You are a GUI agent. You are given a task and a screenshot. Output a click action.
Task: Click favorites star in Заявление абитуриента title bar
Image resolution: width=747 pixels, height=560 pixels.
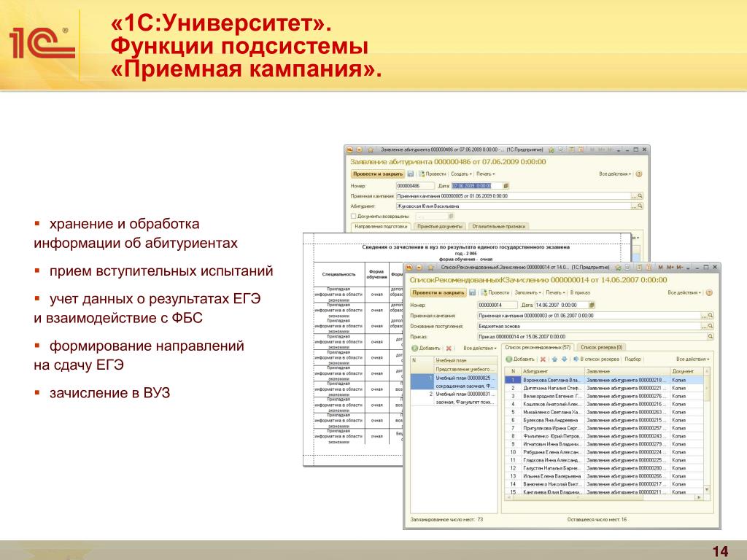pos(371,149)
